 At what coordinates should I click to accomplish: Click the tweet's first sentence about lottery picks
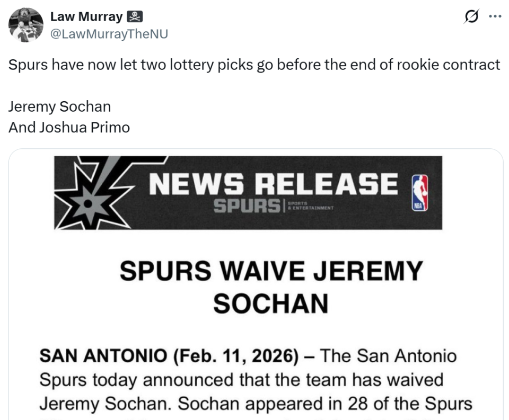pyautogui.click(x=254, y=65)
